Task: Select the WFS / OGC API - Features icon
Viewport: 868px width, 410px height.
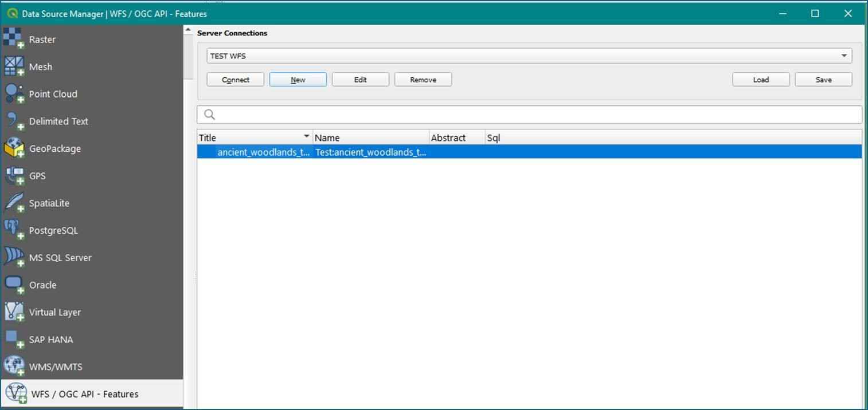Action: click(x=15, y=394)
